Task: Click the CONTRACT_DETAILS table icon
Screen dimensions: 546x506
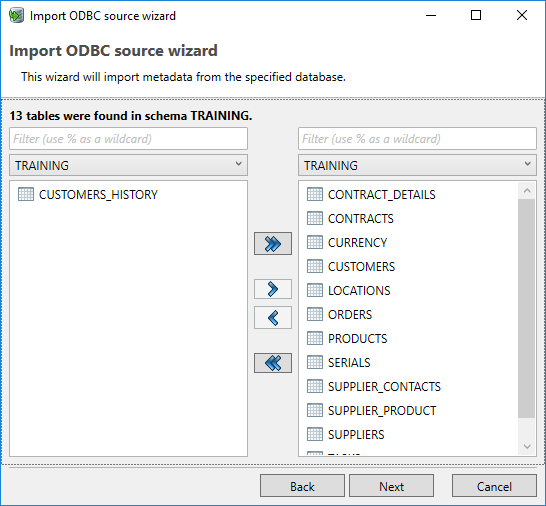Action: 315,194
